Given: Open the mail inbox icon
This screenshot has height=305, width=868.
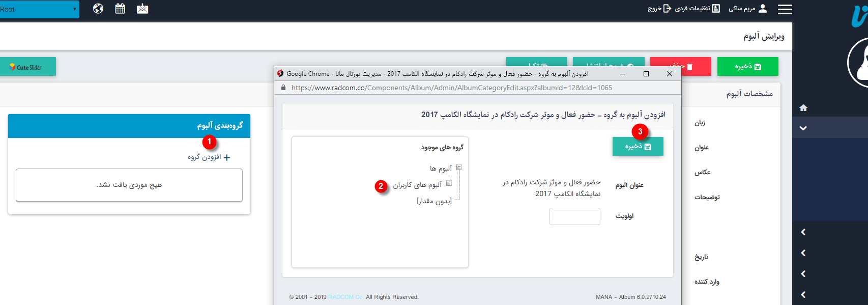Looking at the screenshot, I should coord(142,9).
